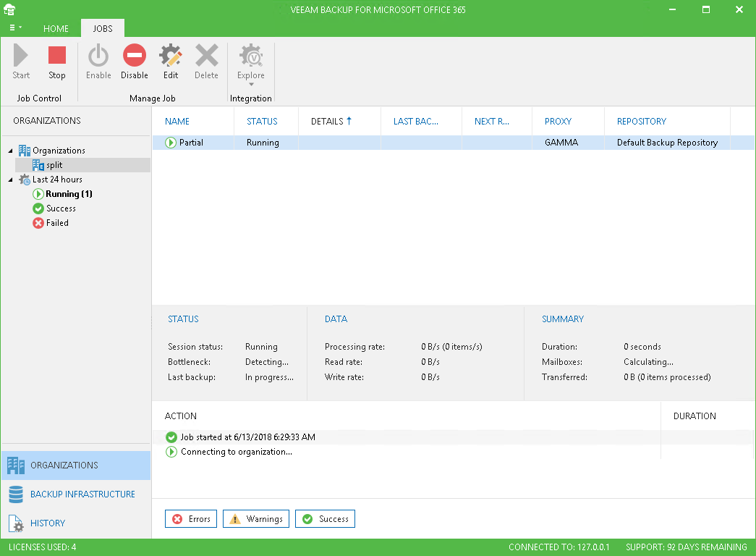Sort by NEXT R... column header
The image size is (756, 556).
click(x=492, y=121)
